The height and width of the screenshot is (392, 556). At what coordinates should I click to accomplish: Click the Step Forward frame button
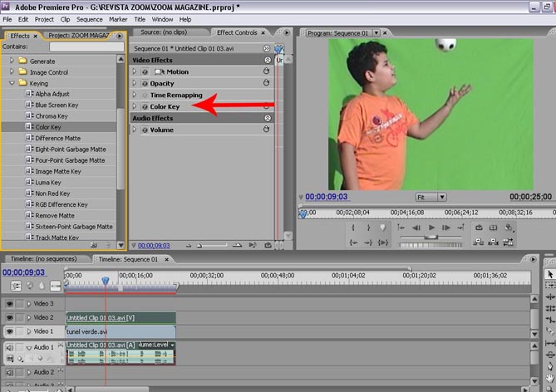coord(445,228)
